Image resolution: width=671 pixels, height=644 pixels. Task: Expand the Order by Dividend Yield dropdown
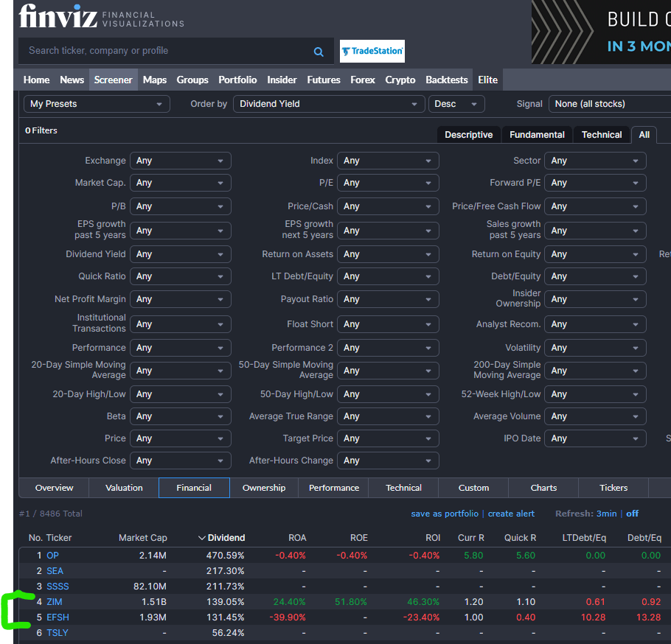[x=329, y=104]
